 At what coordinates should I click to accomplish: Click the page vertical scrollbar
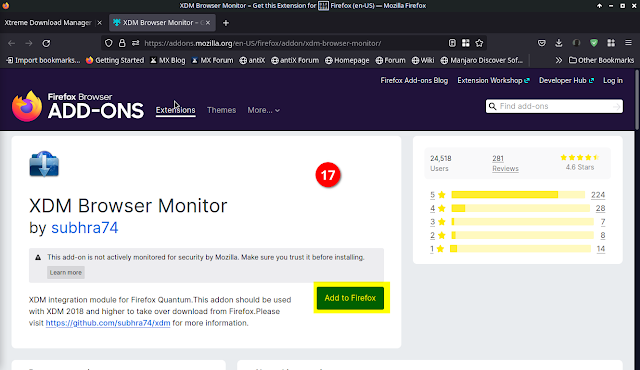point(637,100)
